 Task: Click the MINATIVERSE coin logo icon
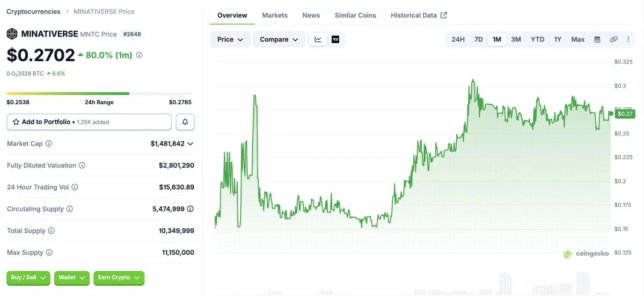12,34
